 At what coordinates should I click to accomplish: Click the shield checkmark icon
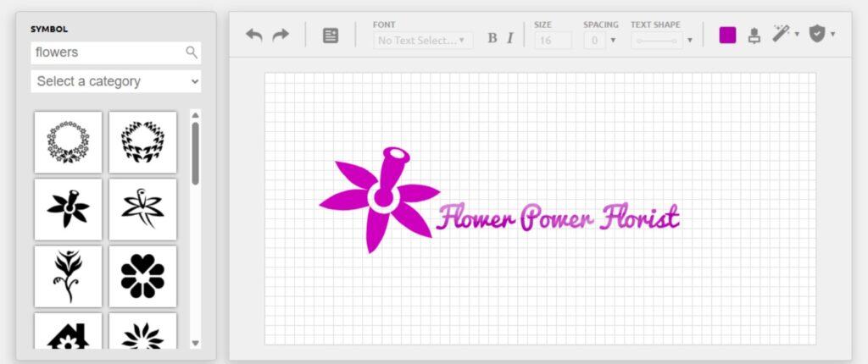[817, 35]
